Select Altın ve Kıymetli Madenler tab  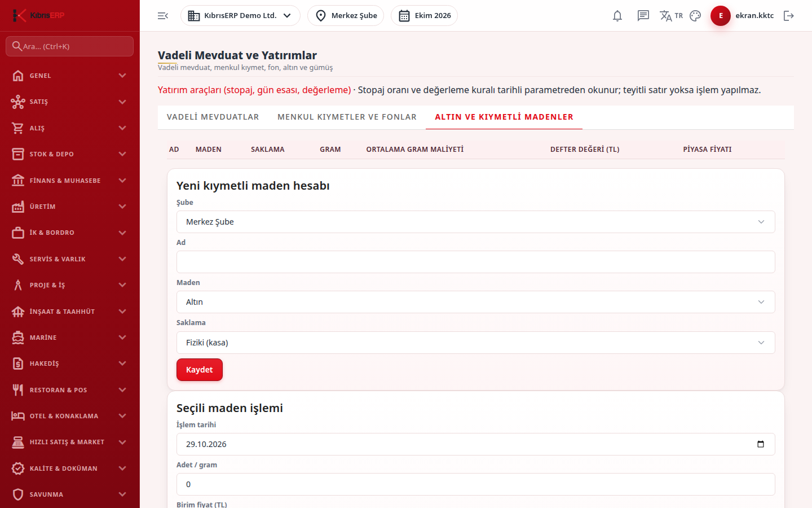tap(504, 117)
